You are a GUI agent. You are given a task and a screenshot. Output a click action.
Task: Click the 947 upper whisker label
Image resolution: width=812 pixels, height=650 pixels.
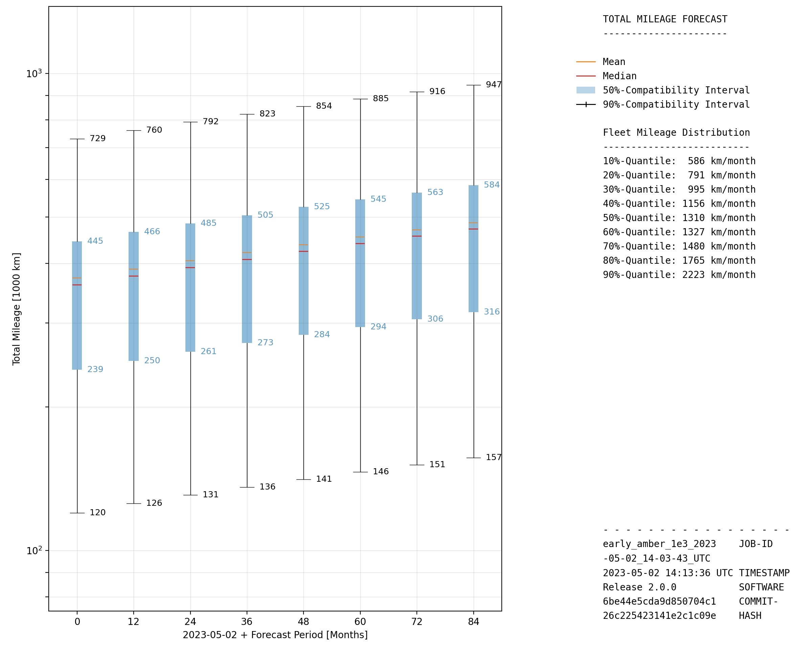493,84
